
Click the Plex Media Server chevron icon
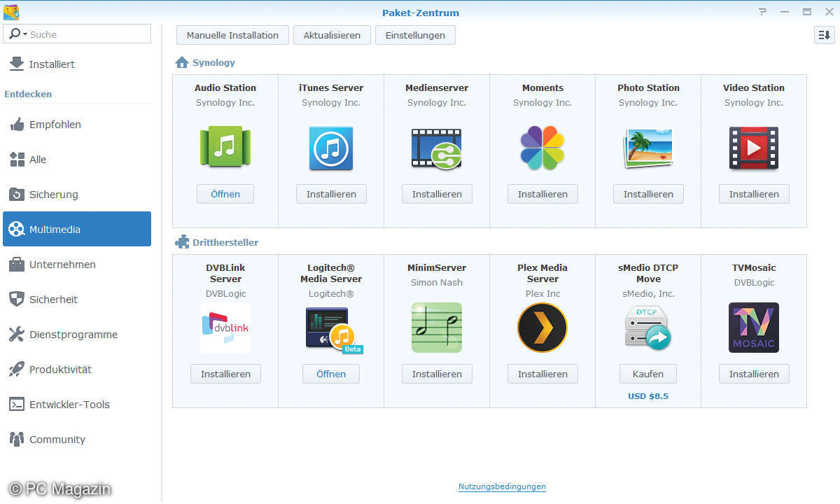click(542, 328)
